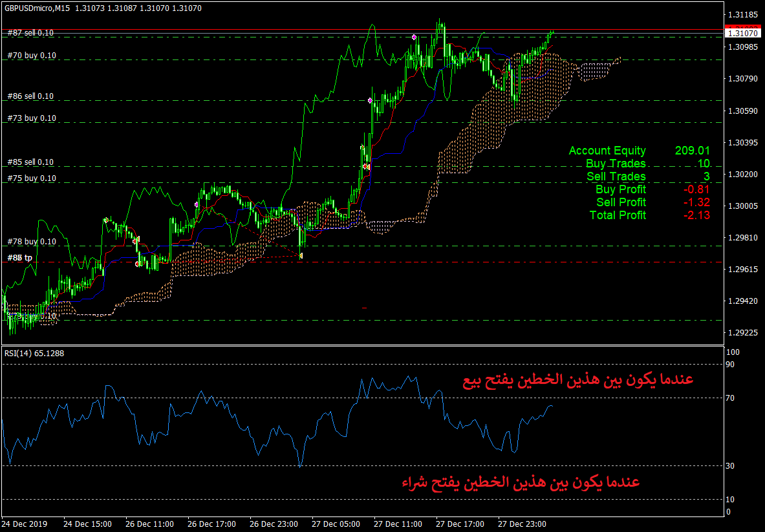Click the 24 Dec 15:00 time label
Screen dimensions: 765x532
pyautogui.click(x=87, y=524)
